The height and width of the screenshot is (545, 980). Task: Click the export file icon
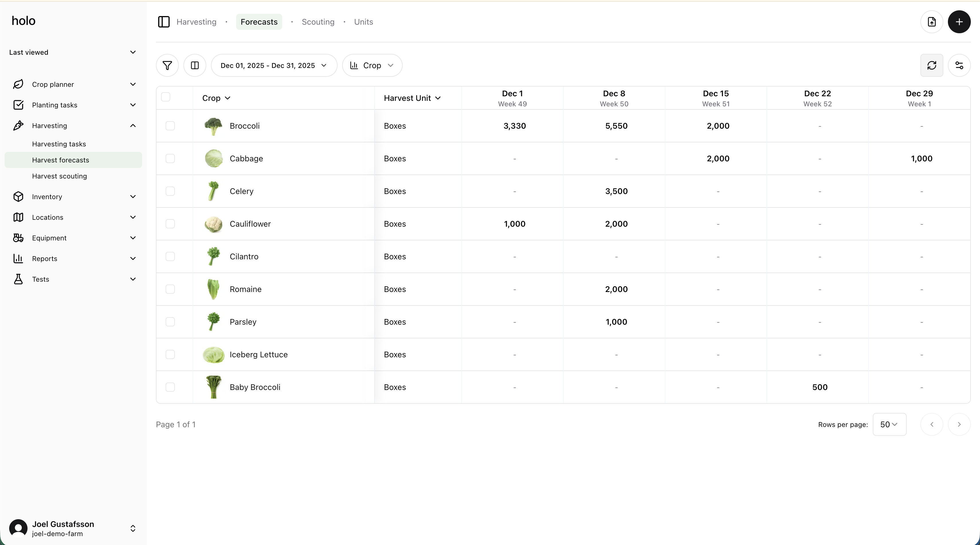931,22
